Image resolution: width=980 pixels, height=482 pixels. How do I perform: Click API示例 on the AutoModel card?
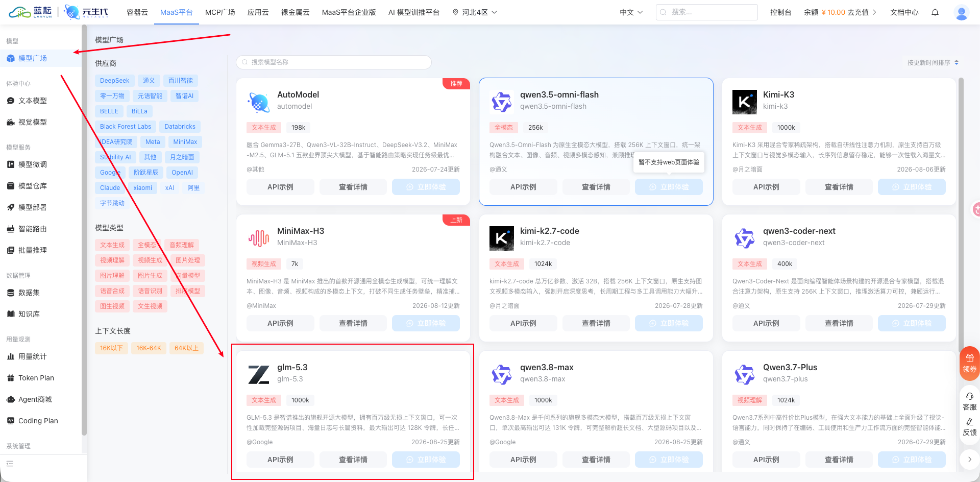coord(280,187)
